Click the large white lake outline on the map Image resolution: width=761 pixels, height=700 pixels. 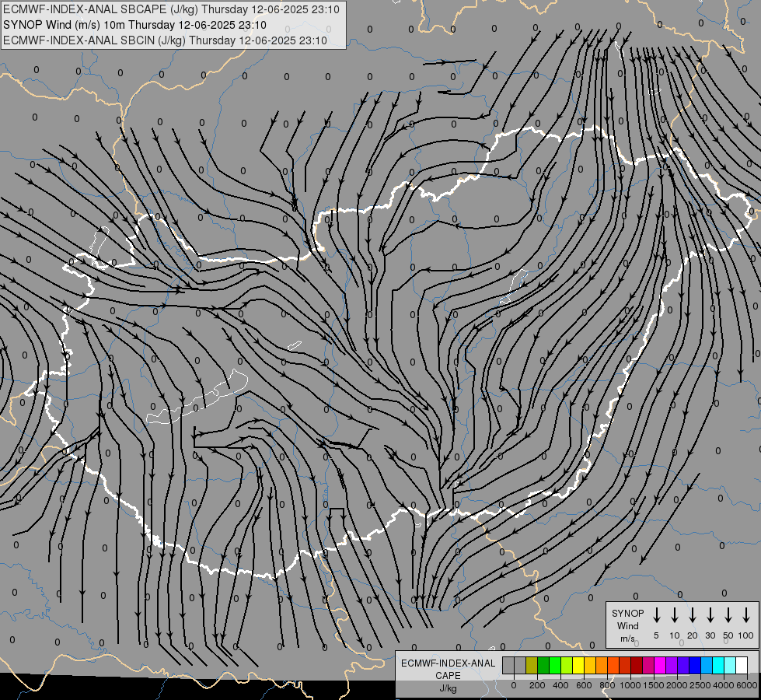click(x=198, y=398)
